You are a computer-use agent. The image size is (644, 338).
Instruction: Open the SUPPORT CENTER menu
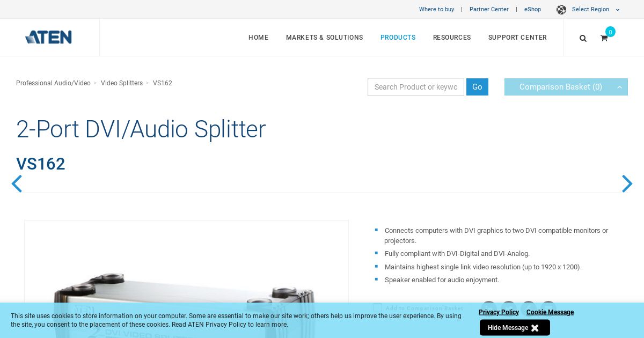pyautogui.click(x=517, y=38)
